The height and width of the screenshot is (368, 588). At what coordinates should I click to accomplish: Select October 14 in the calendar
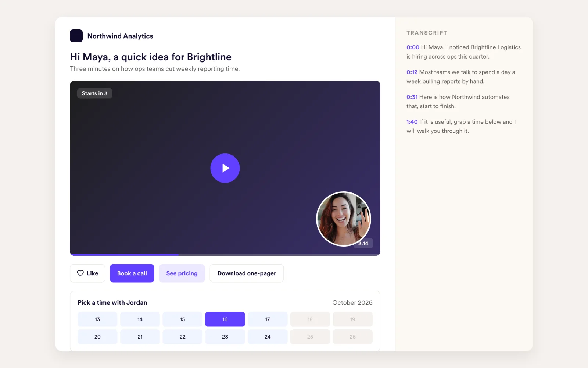point(140,319)
